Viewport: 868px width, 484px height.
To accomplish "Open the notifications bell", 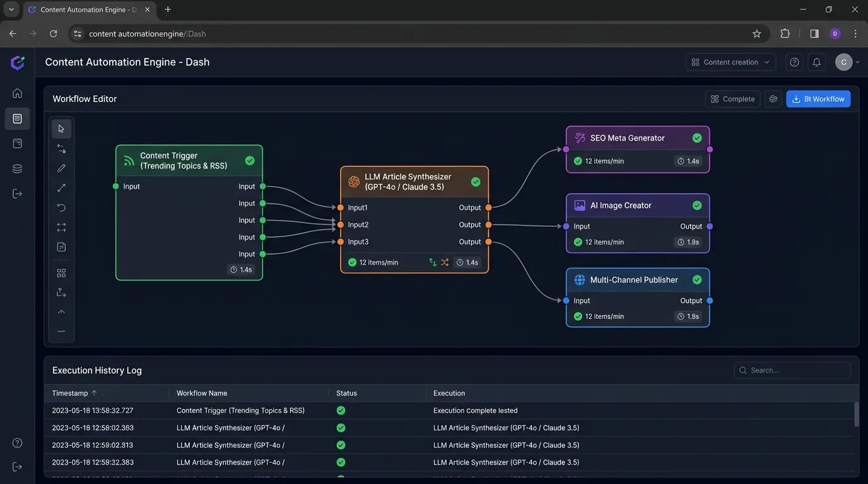I will point(816,62).
